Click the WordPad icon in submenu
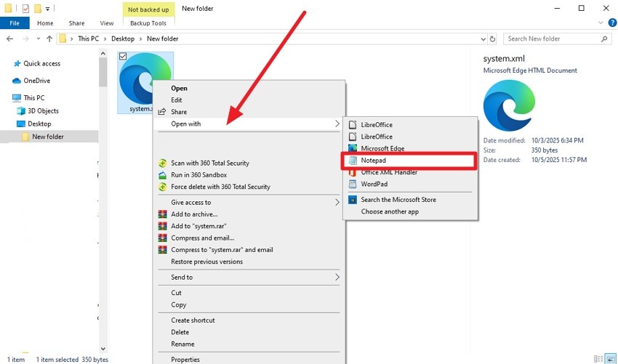The image size is (618, 364). pos(353,184)
